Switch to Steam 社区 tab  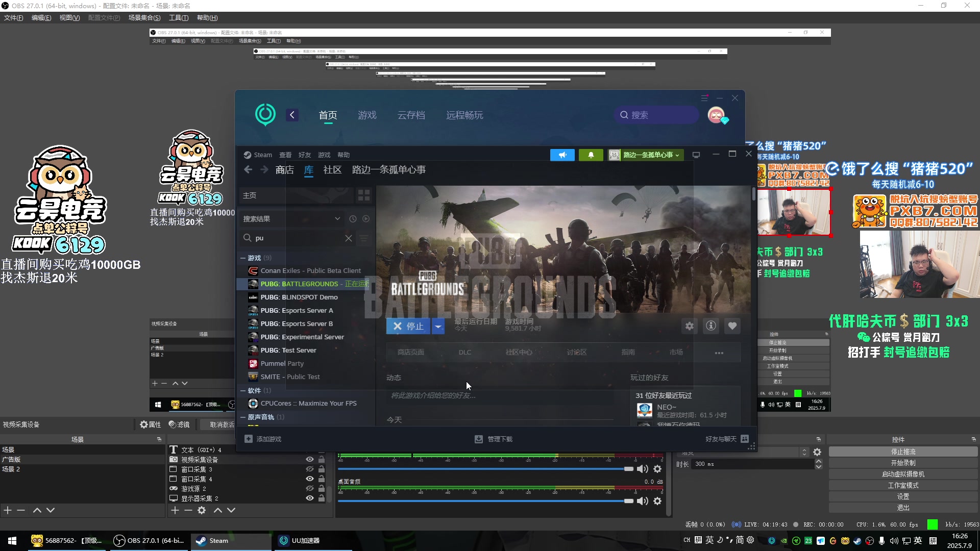[332, 170]
